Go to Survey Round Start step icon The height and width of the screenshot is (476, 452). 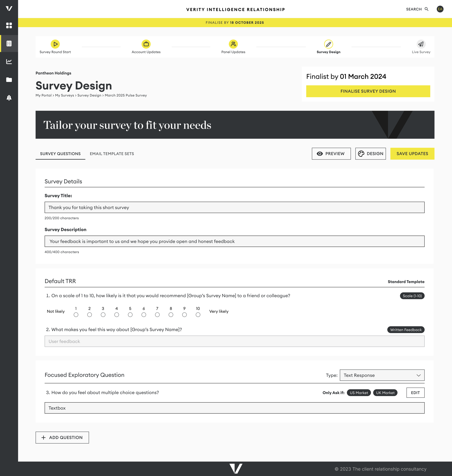(55, 44)
